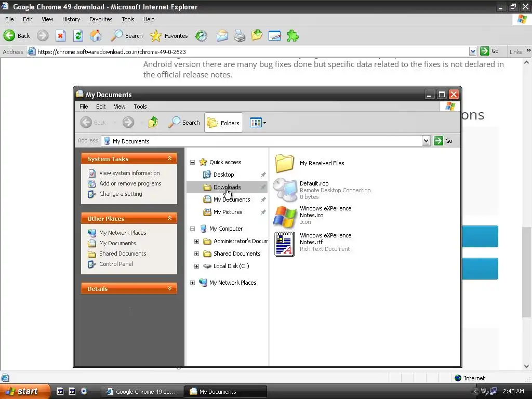Click the Mail envelope icon in IE toolbar
The height and width of the screenshot is (399, 532).
tap(222, 36)
